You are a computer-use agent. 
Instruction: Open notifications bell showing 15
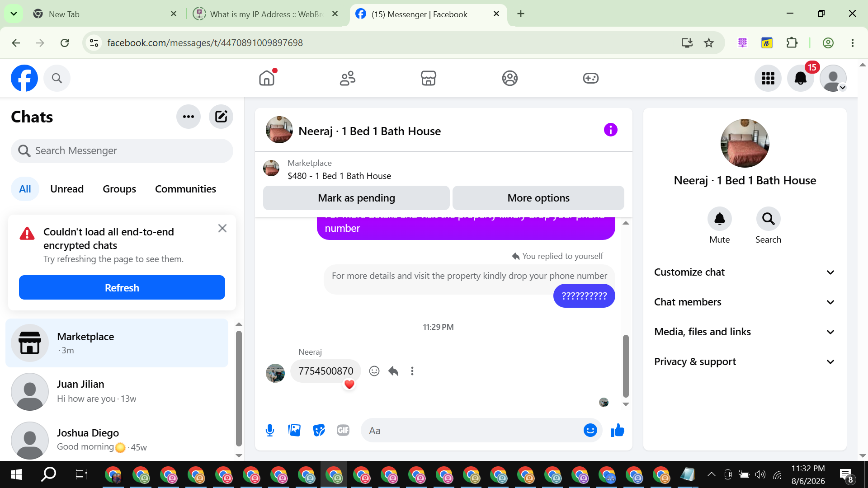(x=801, y=78)
